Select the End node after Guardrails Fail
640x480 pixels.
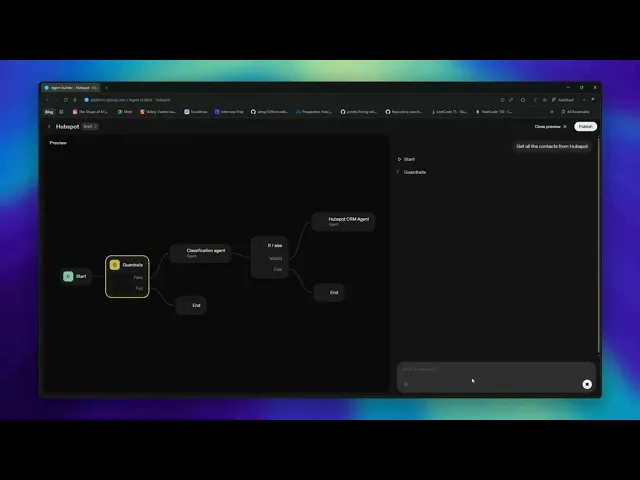tap(191, 305)
